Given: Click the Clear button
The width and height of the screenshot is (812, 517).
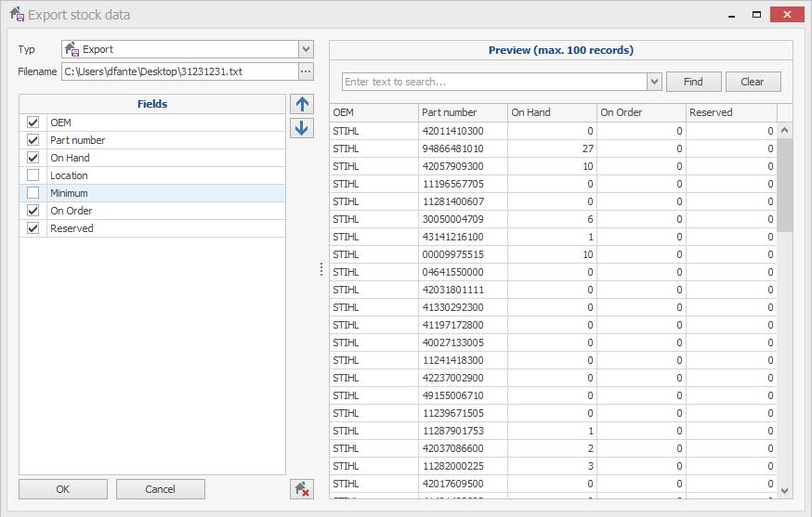Looking at the screenshot, I should [x=753, y=82].
